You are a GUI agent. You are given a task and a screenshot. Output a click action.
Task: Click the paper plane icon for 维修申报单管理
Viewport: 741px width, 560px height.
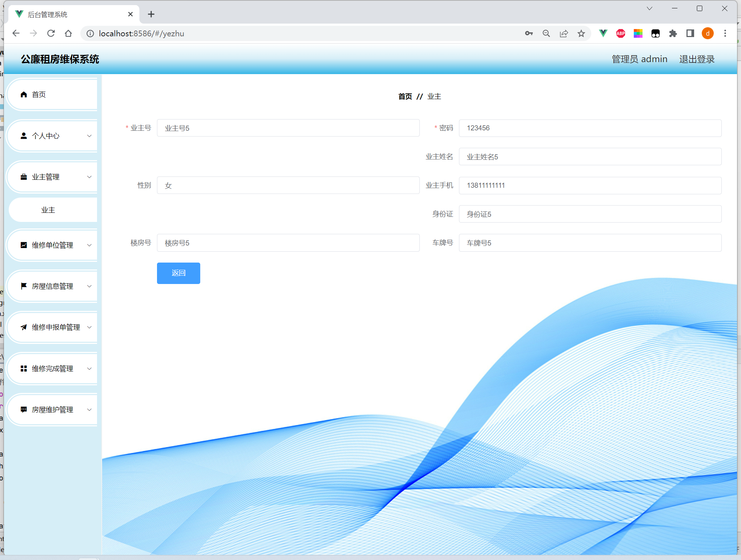(x=24, y=327)
